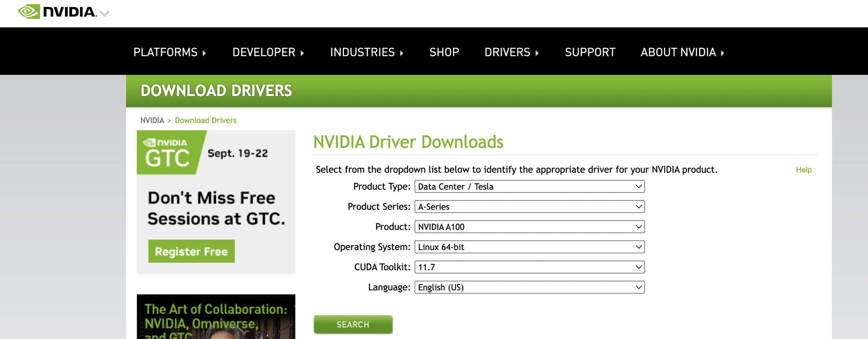The image size is (868, 339).
Task: Select the INDUSTRIES menu item
Action: 362,53
